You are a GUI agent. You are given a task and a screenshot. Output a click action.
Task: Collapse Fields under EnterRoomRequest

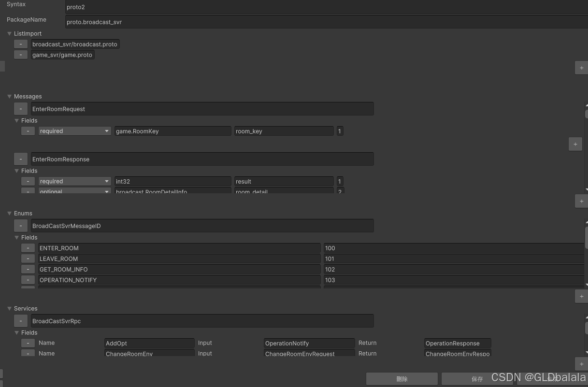pos(17,121)
